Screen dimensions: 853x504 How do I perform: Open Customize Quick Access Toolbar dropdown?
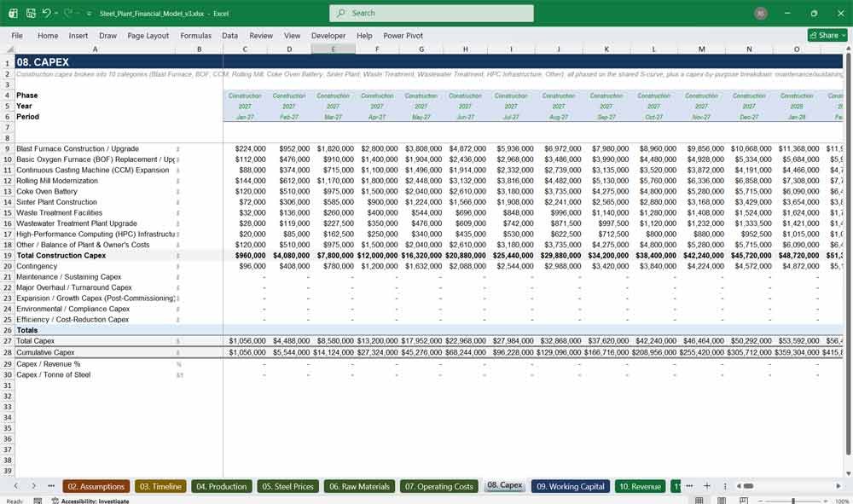click(89, 14)
